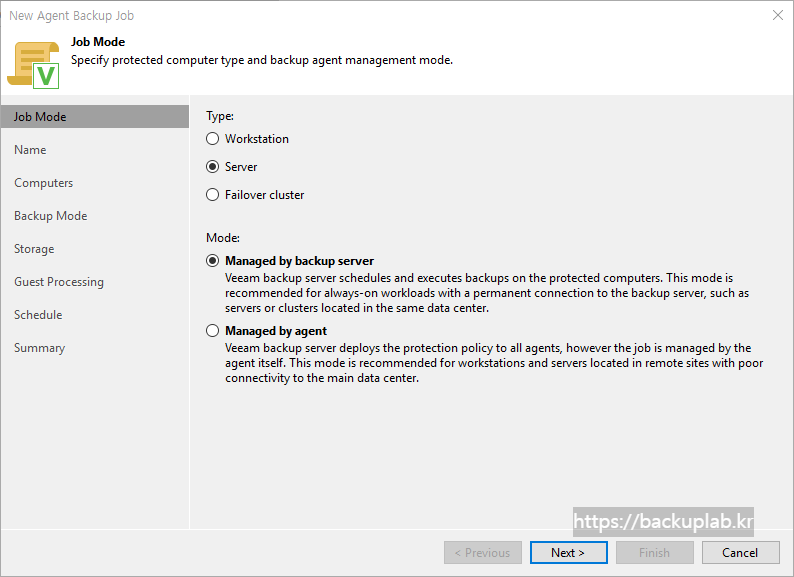Click the Veeam job scroll icon
Screen dimensions: 794x577
click(33, 65)
